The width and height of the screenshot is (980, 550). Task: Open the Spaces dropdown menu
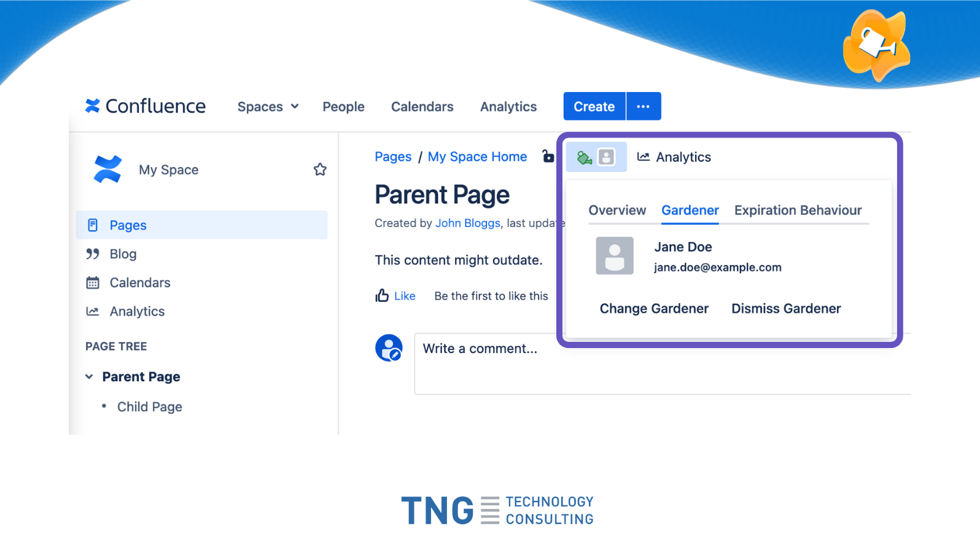[268, 107]
